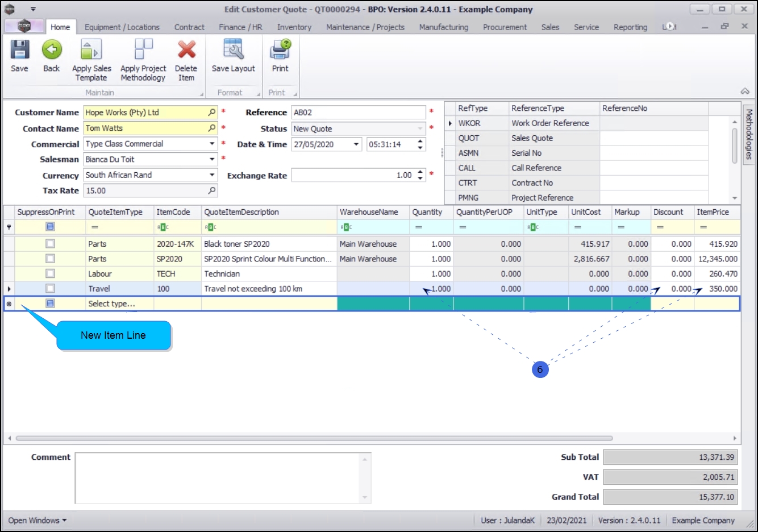Open the Date picker dropdown arrow
The width and height of the screenshot is (758, 532).
click(356, 144)
